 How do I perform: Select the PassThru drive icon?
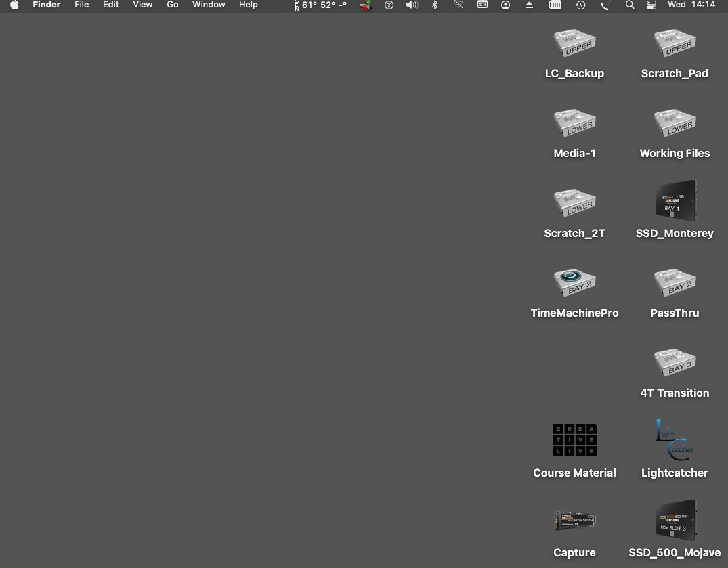coord(675,282)
